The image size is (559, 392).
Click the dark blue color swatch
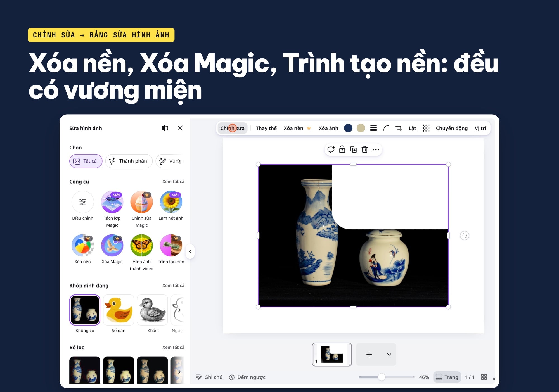click(x=348, y=128)
